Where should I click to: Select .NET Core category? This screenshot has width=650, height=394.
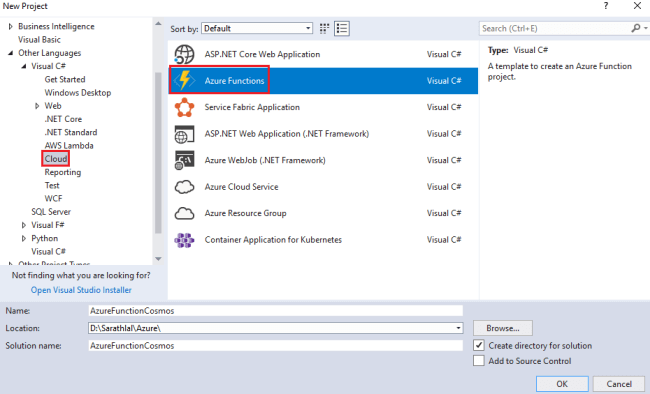click(x=63, y=119)
